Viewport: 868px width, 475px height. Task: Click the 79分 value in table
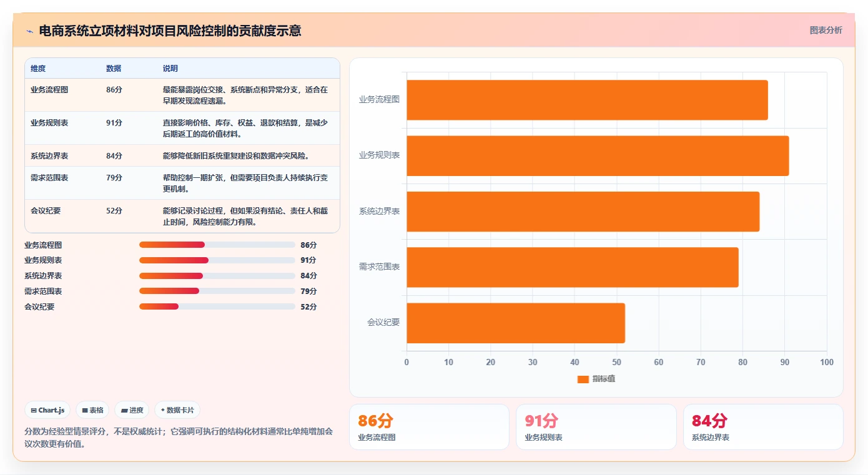(x=114, y=178)
